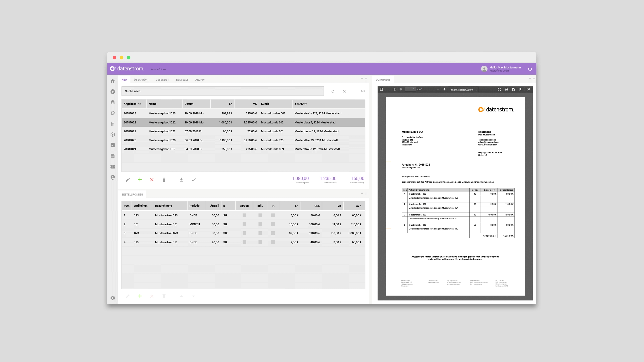Toggle the document viewer sidebar
644x362 pixels.
click(x=381, y=89)
